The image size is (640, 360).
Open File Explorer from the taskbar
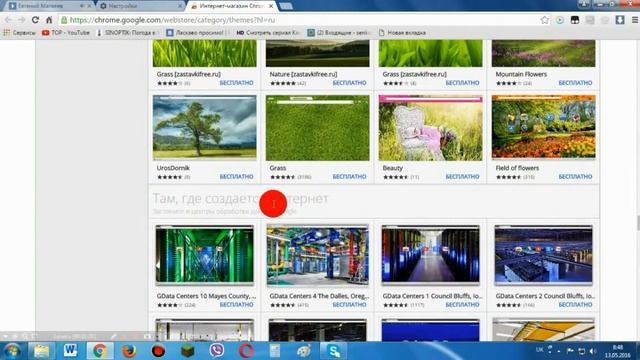point(41,351)
